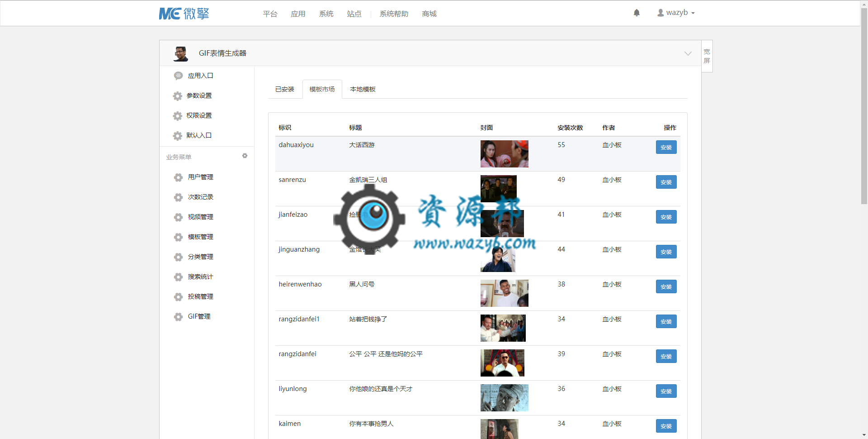The image size is (868, 439).
Task: Open the 参数设置 sidebar link
Action: 199,95
